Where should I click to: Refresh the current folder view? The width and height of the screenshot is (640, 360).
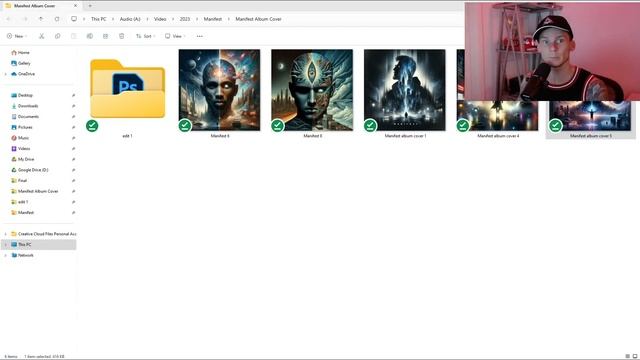[x=57, y=19]
